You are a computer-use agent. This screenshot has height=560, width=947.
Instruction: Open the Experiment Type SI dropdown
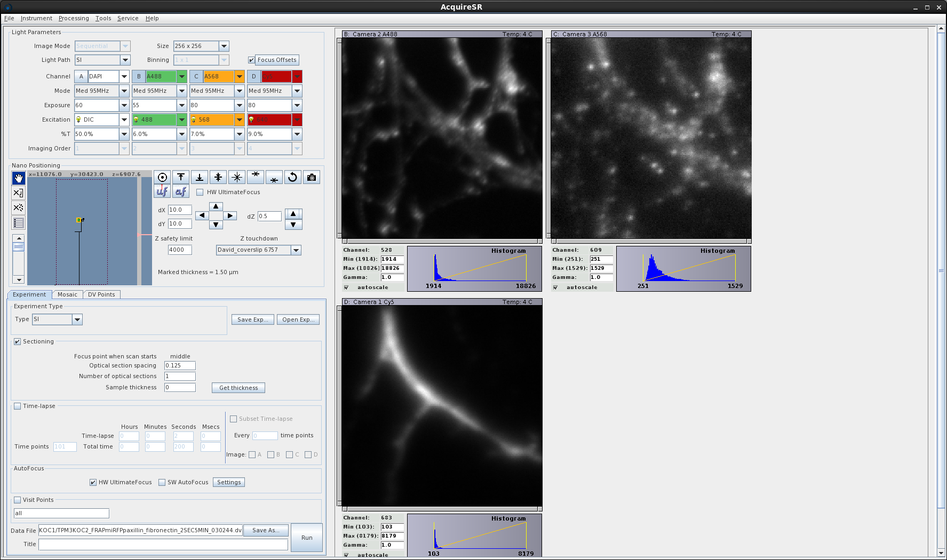coord(77,319)
